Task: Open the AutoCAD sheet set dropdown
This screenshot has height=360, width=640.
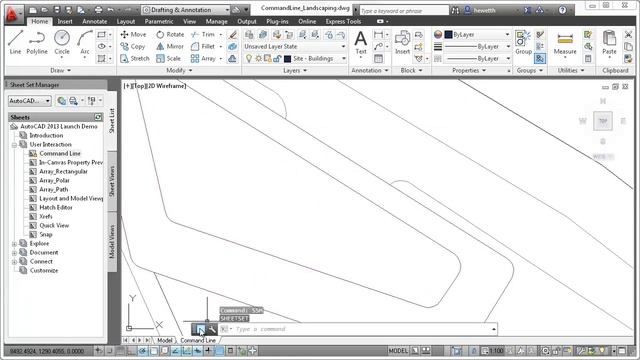Action: tap(29, 101)
